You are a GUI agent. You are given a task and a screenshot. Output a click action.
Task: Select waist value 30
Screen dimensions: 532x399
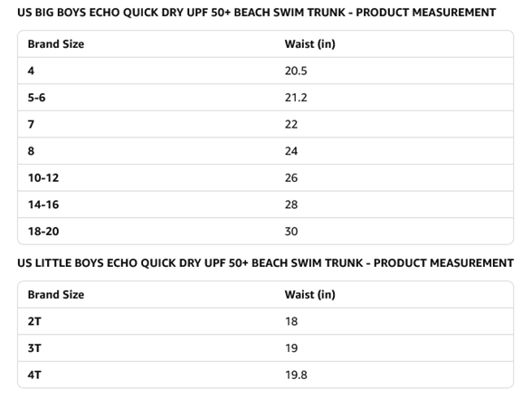pyautogui.click(x=291, y=232)
